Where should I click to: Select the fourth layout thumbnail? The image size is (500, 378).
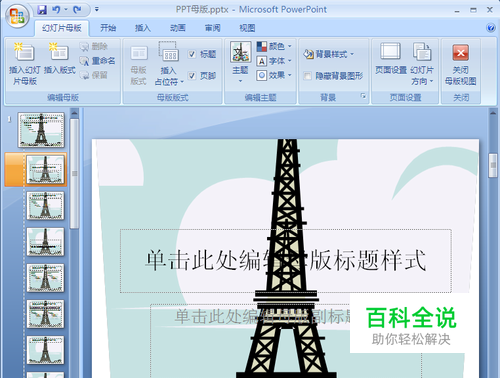[x=45, y=242]
